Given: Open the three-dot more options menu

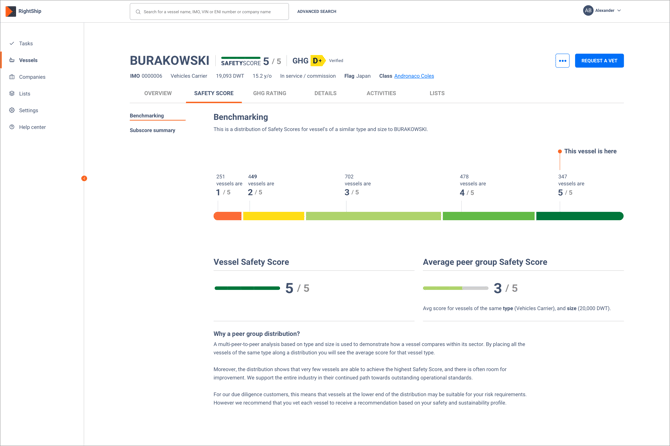Looking at the screenshot, I should tap(562, 61).
